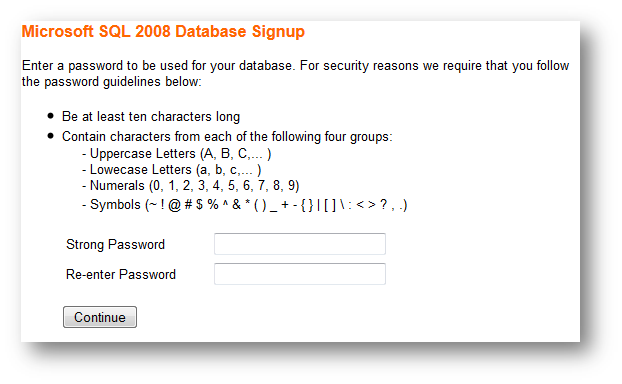This screenshot has height=384, width=622.
Task: Click the Numerals guideline line
Action: click(x=191, y=186)
